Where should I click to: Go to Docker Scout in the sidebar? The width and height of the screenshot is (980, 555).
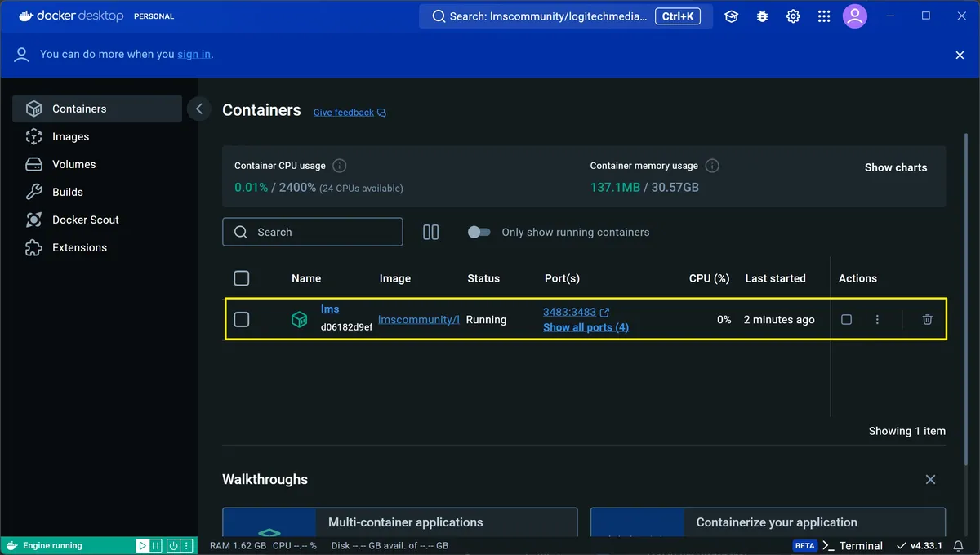pos(97,220)
